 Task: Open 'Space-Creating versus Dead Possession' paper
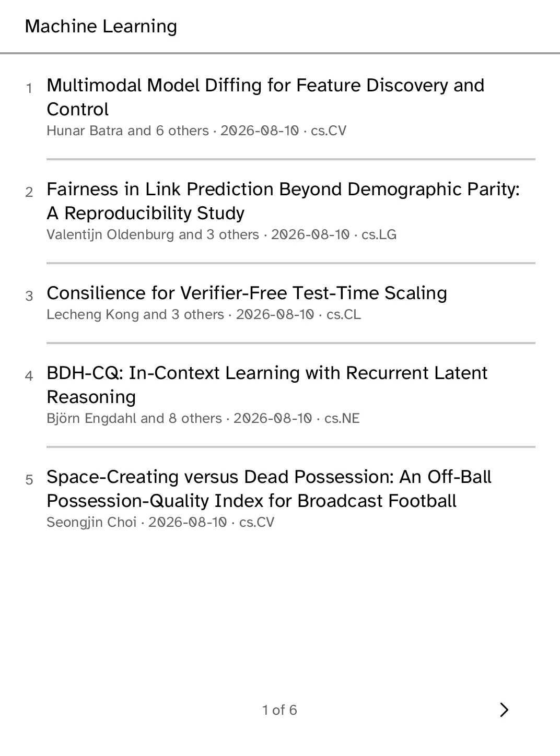click(x=269, y=489)
